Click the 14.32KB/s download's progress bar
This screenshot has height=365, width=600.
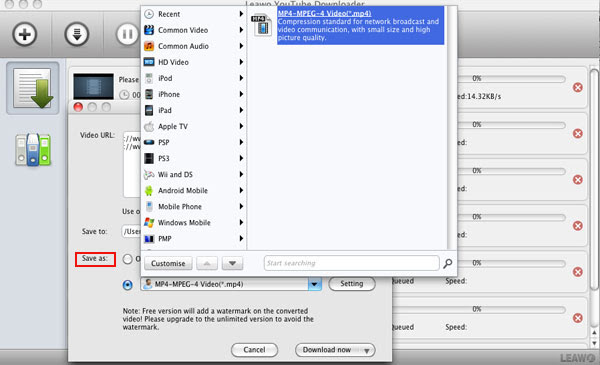pyautogui.click(x=512, y=79)
